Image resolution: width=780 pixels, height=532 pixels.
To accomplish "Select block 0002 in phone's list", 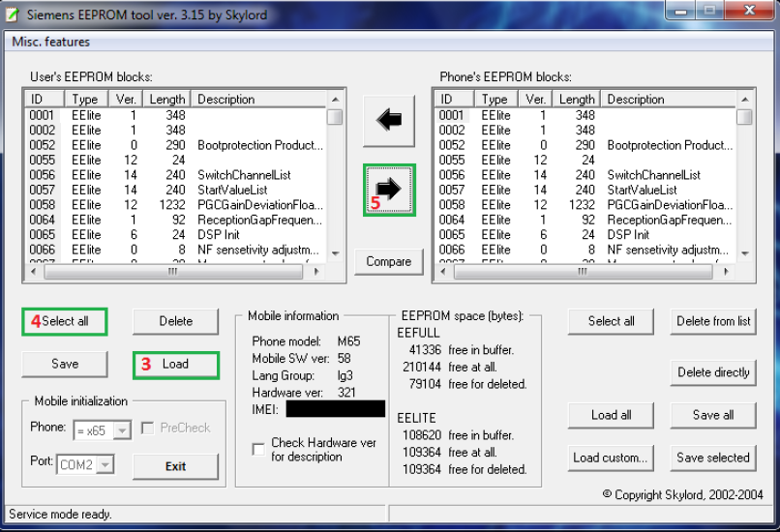I will [586, 131].
